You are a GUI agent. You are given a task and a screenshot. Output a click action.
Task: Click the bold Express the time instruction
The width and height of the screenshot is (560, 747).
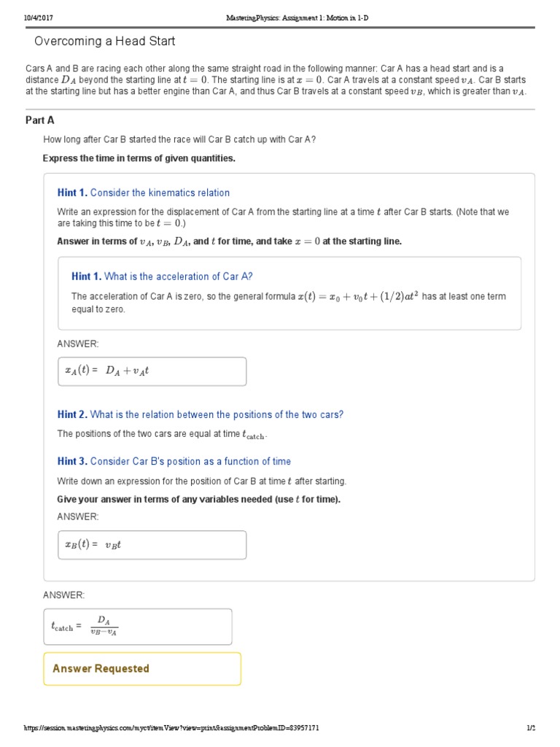click(x=139, y=158)
